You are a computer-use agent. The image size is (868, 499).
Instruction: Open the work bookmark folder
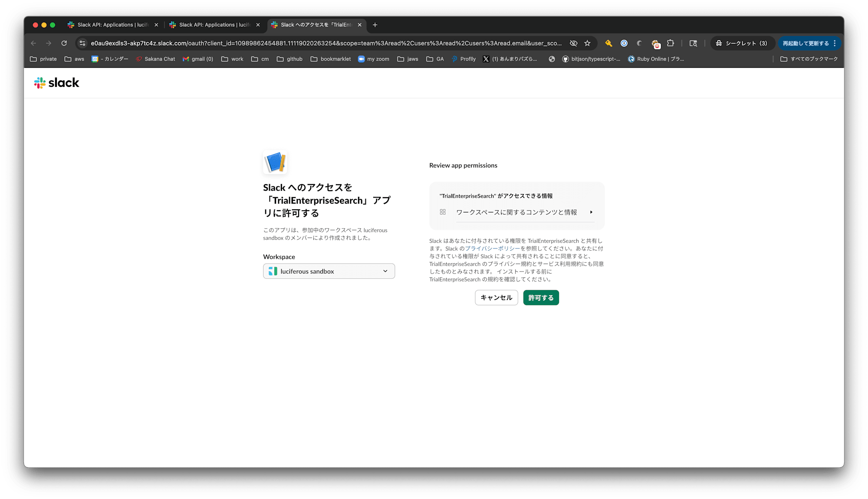[x=232, y=59]
